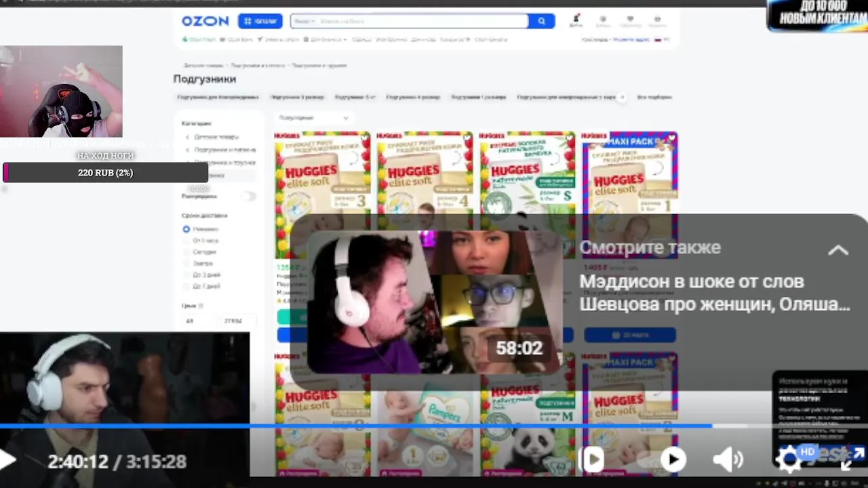This screenshot has width=868, height=488.
Task: Add Huggies Maxi Pack size 1 to cart
Action: click(630, 335)
